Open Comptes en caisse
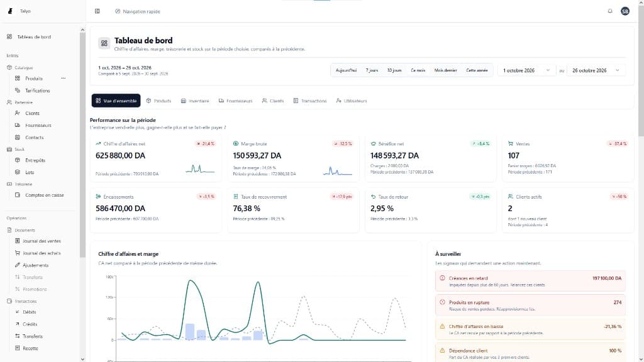 pos(45,195)
